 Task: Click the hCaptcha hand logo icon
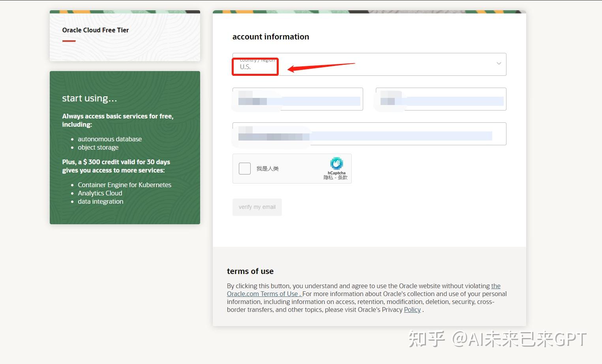pyautogui.click(x=336, y=163)
